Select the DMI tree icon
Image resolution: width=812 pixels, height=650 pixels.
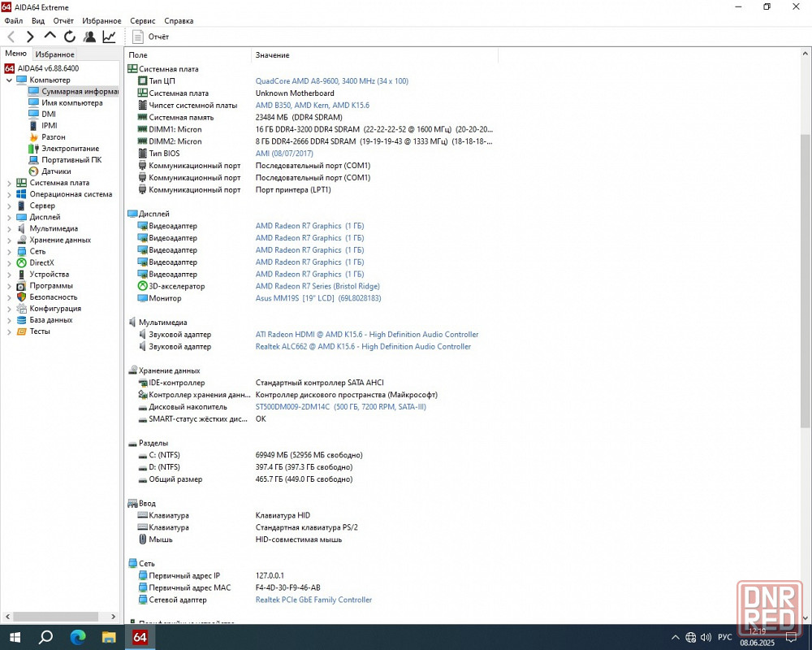33,114
